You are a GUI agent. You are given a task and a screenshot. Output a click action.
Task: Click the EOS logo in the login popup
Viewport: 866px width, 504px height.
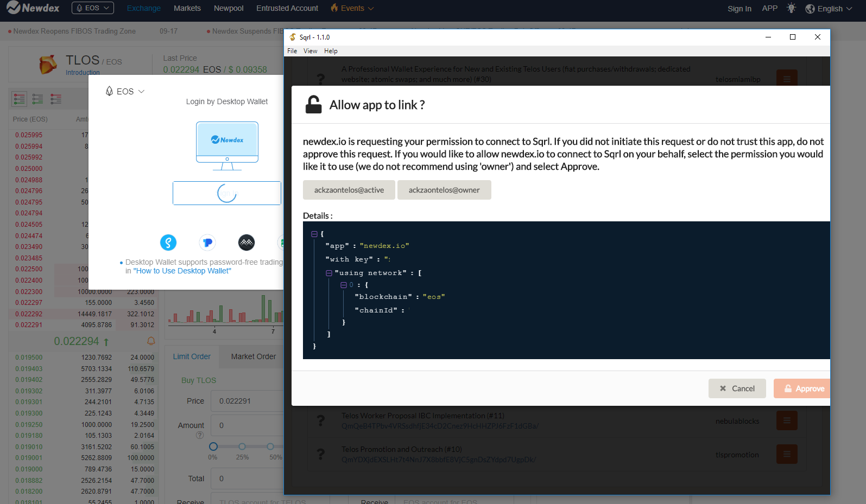coord(109,91)
